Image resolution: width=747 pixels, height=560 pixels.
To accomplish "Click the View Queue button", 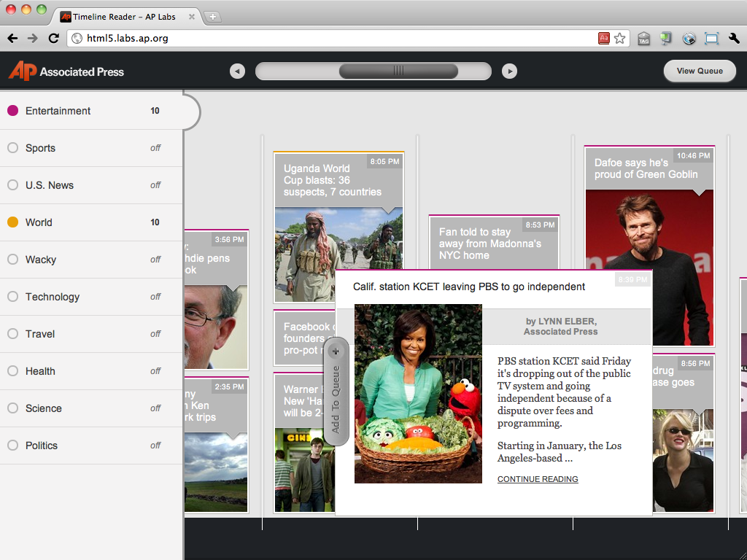I will (x=700, y=71).
